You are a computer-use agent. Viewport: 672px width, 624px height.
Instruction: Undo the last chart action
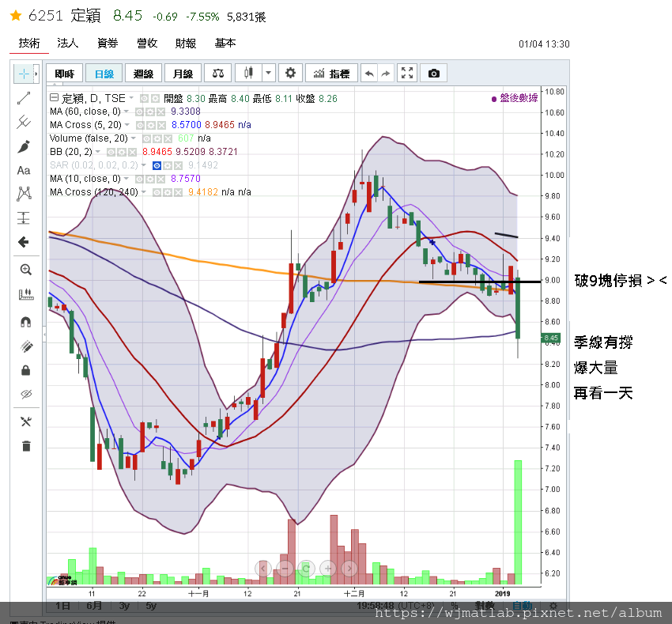click(x=369, y=74)
